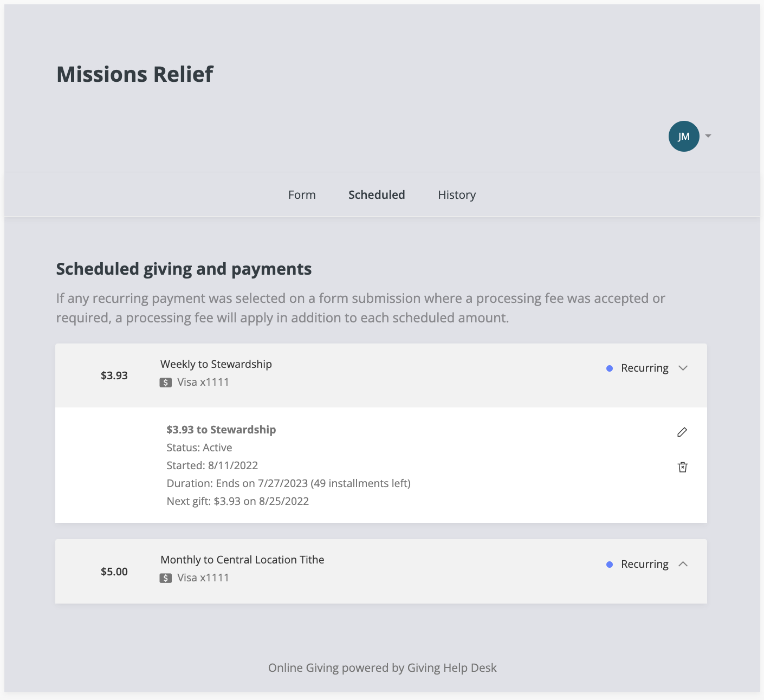Click the JM user avatar
Viewport: 764px width, 700px height.
click(x=684, y=136)
